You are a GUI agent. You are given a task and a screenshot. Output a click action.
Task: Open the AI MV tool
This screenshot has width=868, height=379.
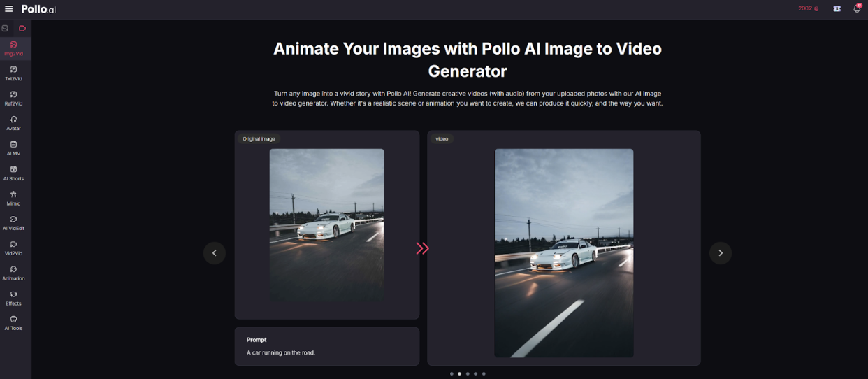tap(13, 148)
